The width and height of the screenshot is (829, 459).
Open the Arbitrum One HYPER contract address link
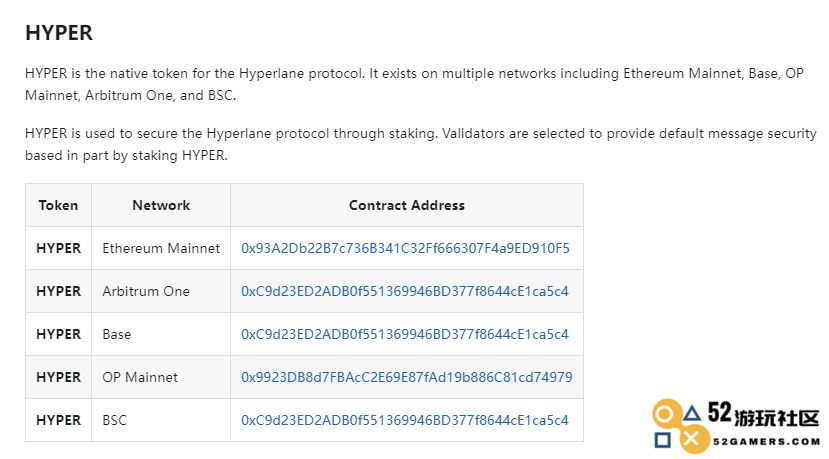tap(404, 291)
